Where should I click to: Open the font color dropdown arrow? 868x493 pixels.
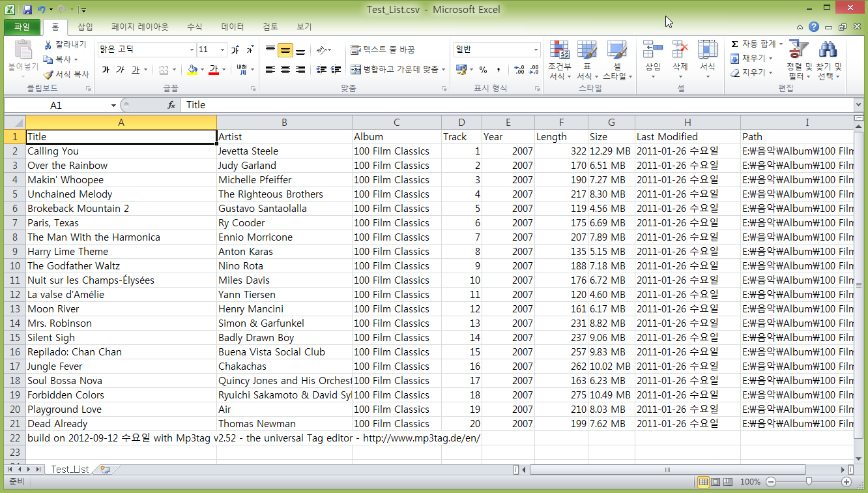[224, 69]
